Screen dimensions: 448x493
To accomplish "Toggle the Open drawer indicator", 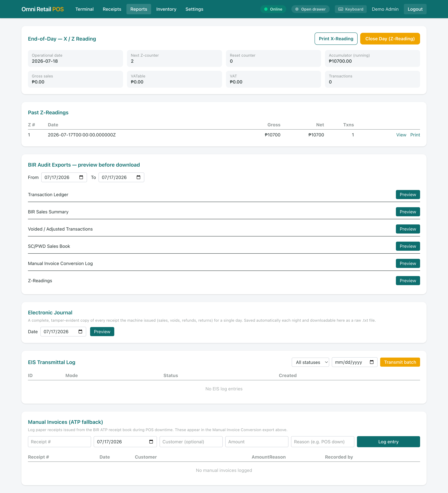I will coord(310,9).
